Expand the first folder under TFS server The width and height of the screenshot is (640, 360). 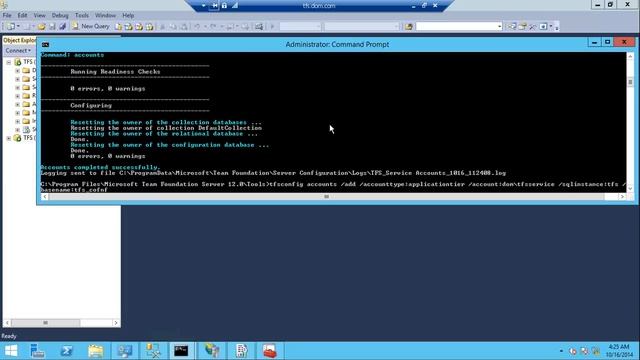(18, 71)
